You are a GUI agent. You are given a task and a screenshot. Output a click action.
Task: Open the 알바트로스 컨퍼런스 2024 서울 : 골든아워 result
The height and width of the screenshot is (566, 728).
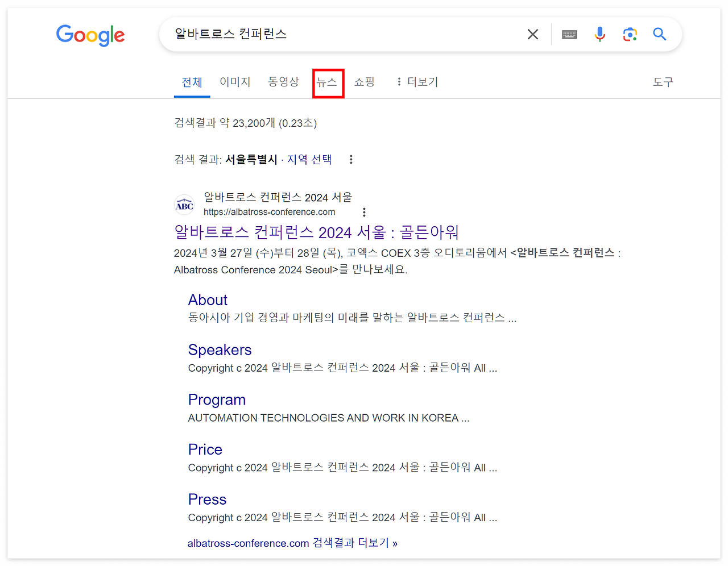click(316, 232)
